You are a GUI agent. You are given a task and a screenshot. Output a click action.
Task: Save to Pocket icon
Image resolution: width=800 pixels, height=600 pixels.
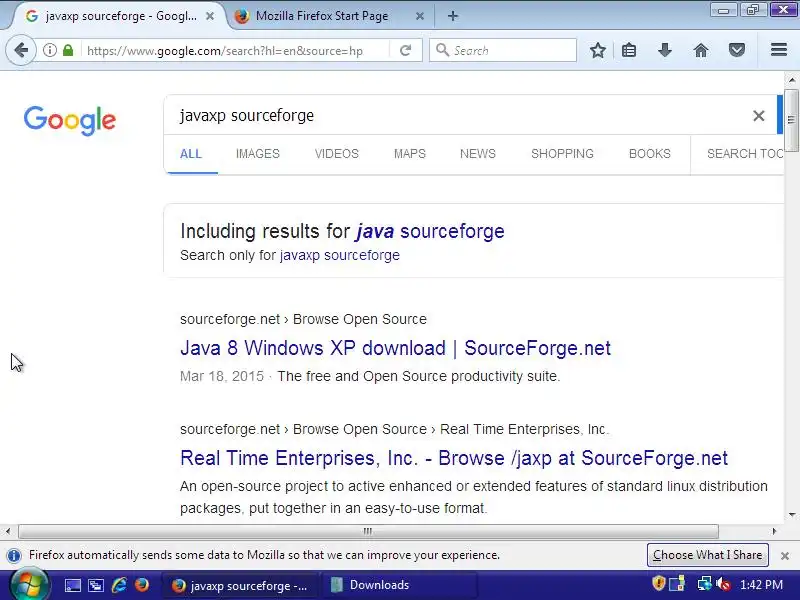[x=737, y=50]
